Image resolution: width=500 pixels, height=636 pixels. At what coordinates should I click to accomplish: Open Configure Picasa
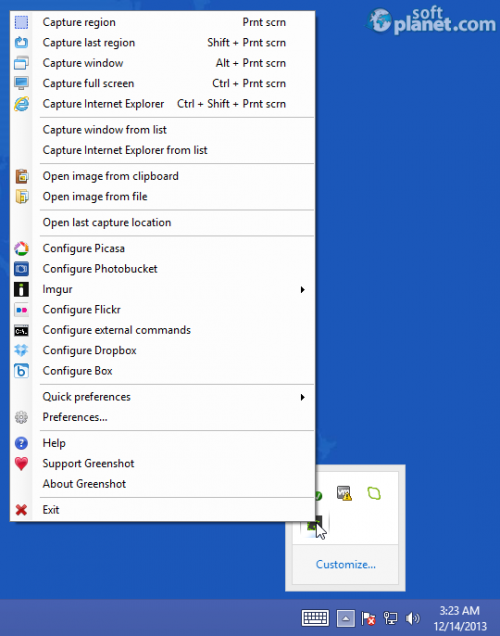(x=163, y=248)
